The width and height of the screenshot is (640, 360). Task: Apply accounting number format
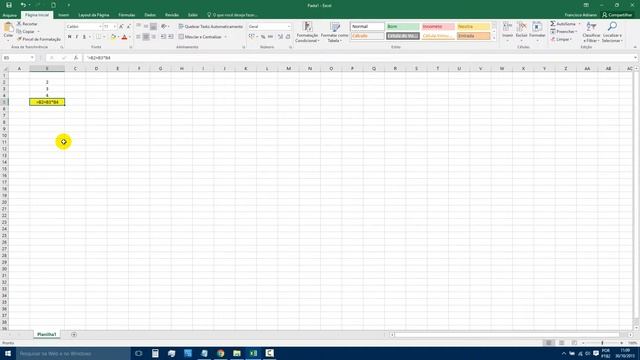tap(252, 37)
